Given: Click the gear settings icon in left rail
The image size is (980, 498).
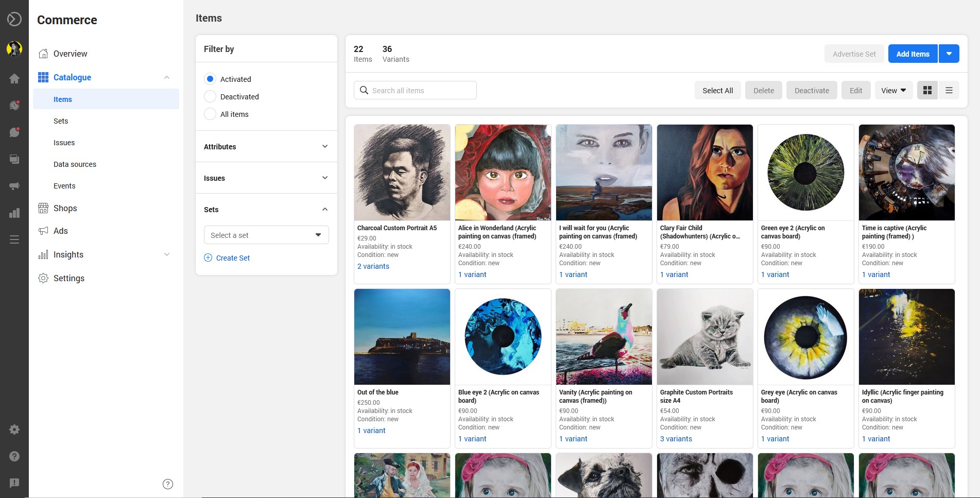Looking at the screenshot, I should [x=14, y=429].
